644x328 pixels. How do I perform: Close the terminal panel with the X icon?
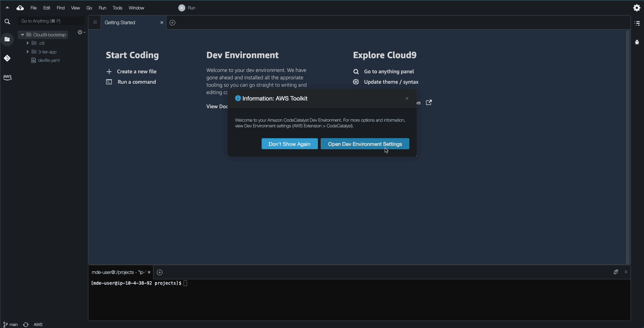click(x=626, y=272)
